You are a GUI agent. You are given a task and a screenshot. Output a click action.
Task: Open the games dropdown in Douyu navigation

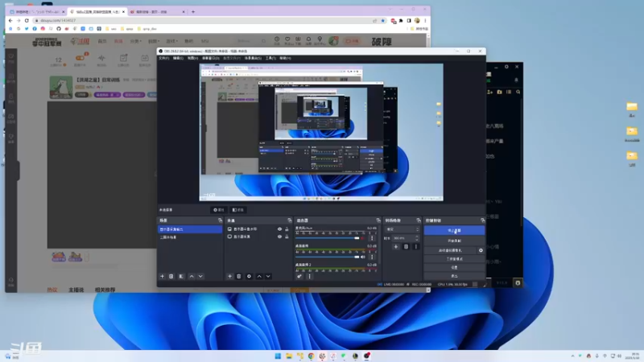[171, 42]
